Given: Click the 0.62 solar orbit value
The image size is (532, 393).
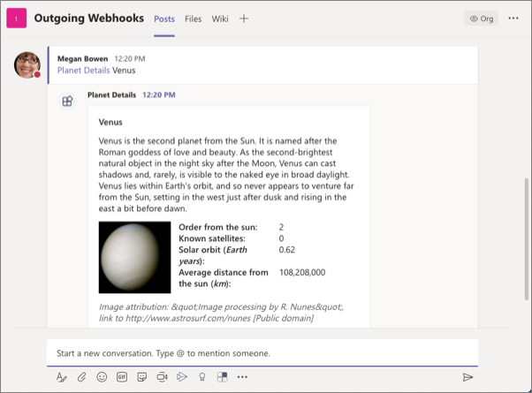Looking at the screenshot, I should pyautogui.click(x=286, y=250).
